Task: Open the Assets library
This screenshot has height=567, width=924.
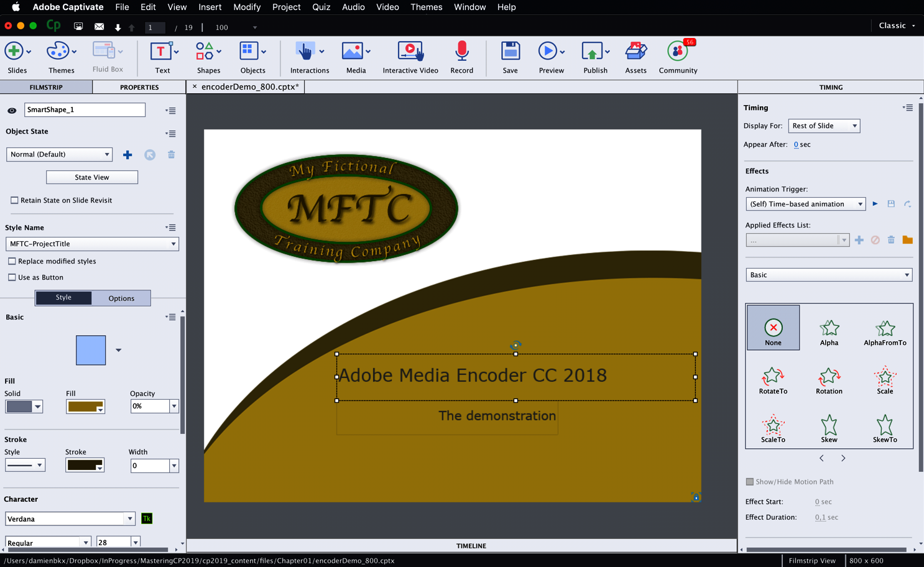Action: (635, 57)
